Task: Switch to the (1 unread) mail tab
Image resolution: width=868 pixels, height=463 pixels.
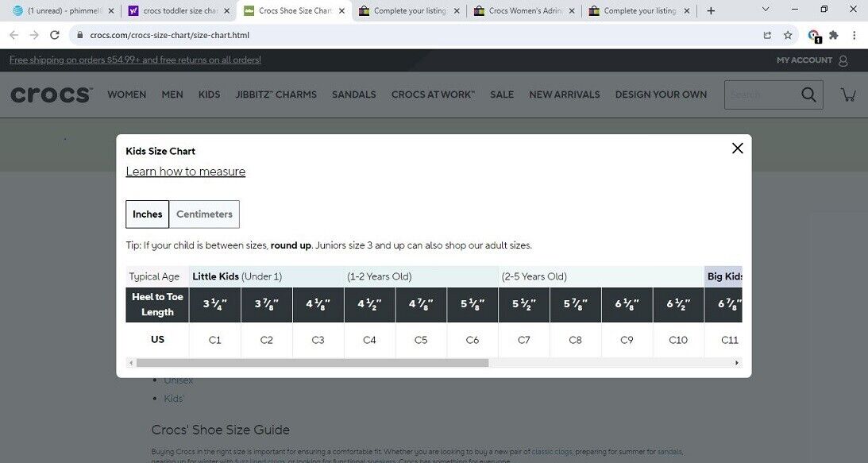Action: (x=63, y=10)
